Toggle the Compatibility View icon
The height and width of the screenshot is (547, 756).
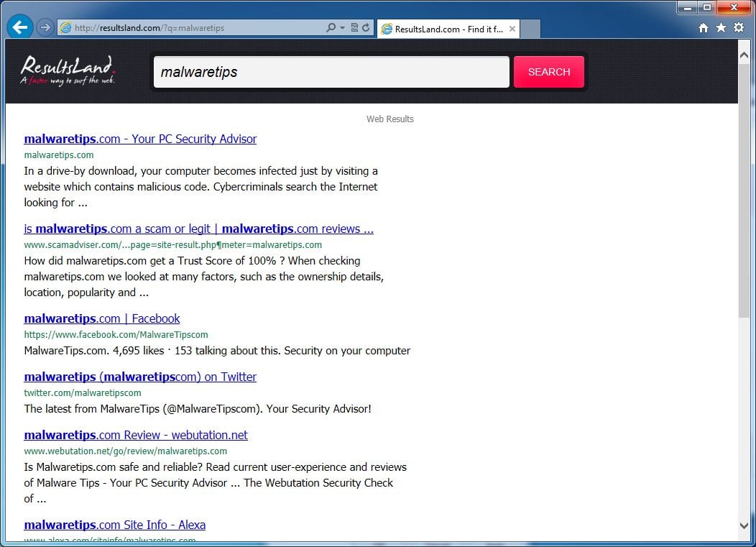click(354, 27)
